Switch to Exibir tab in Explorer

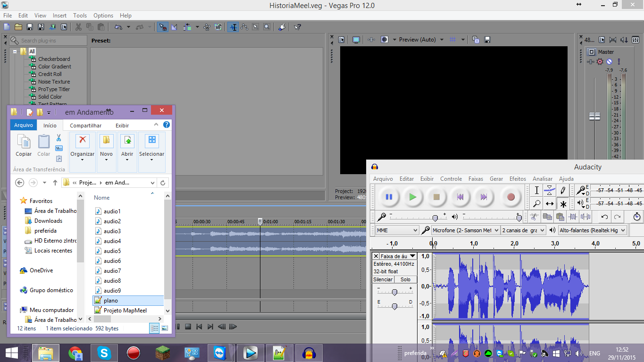tap(122, 126)
